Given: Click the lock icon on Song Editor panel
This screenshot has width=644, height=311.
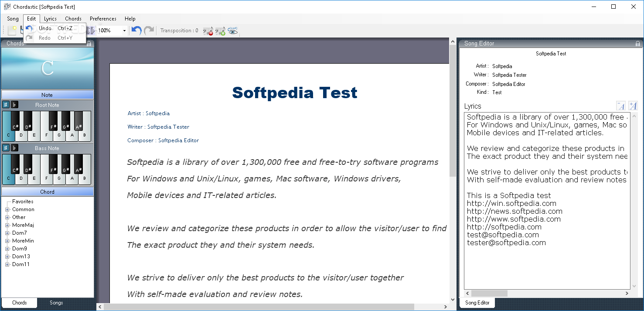Looking at the screenshot, I should (637, 44).
